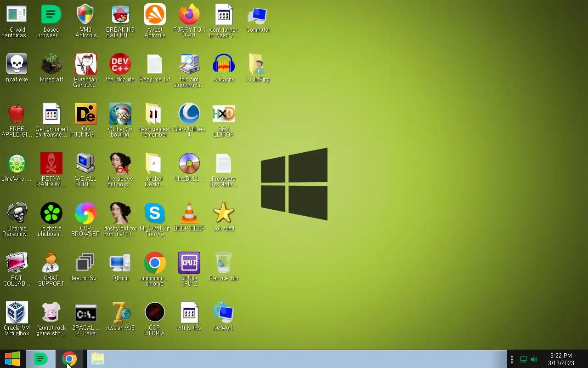Select the PETYA RANSOM... red skull icon
Screen dimensions: 588x368
click(51, 164)
